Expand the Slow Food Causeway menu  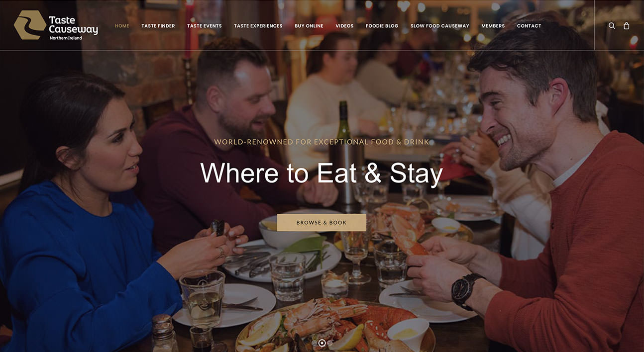point(440,26)
